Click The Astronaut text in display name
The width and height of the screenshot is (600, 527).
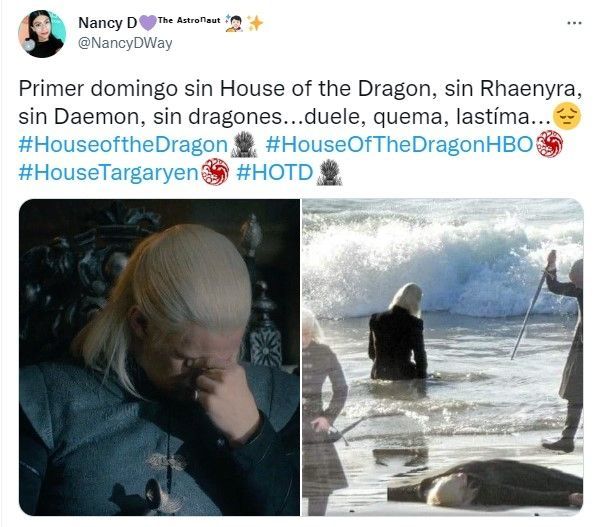pos(189,20)
